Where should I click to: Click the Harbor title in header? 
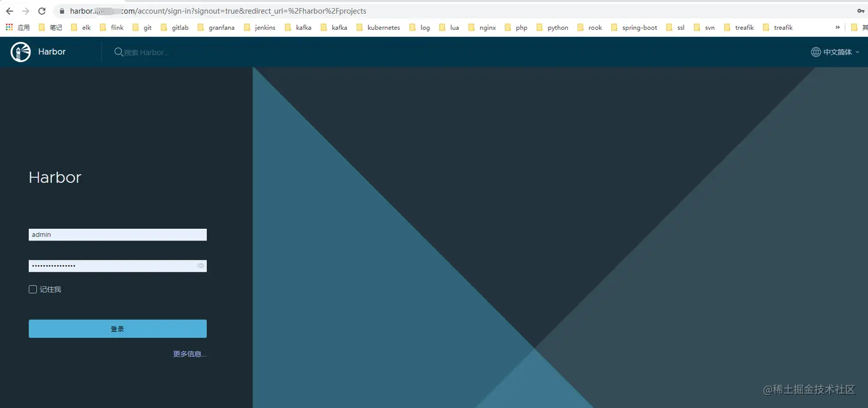click(52, 52)
